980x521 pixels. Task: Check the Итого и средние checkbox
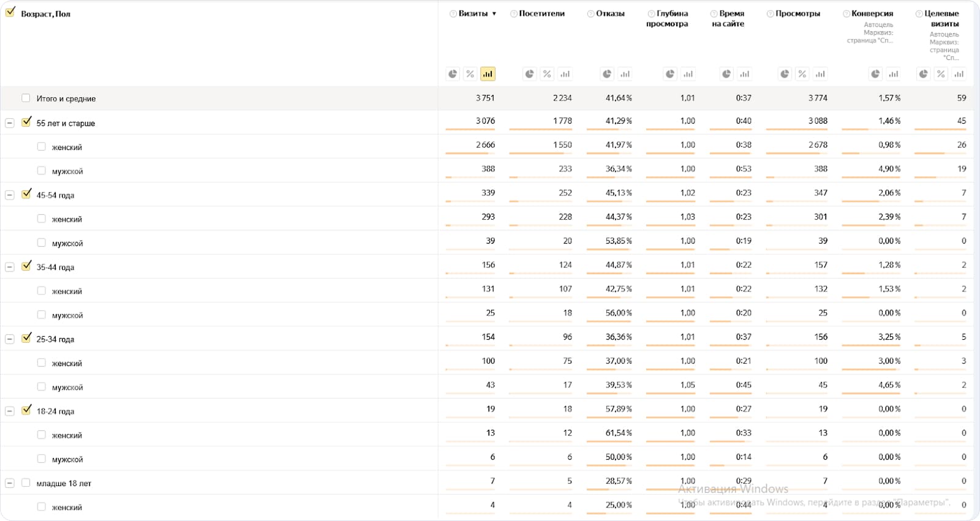(x=26, y=98)
